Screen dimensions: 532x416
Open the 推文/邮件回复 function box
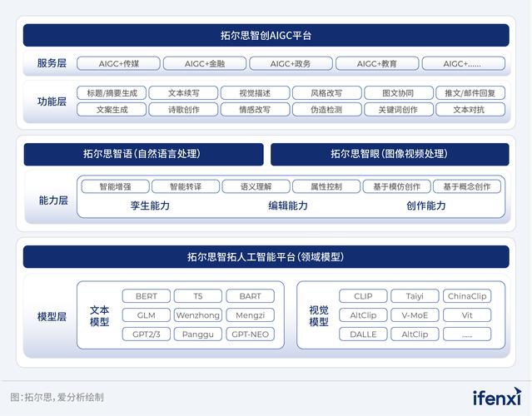470,93
